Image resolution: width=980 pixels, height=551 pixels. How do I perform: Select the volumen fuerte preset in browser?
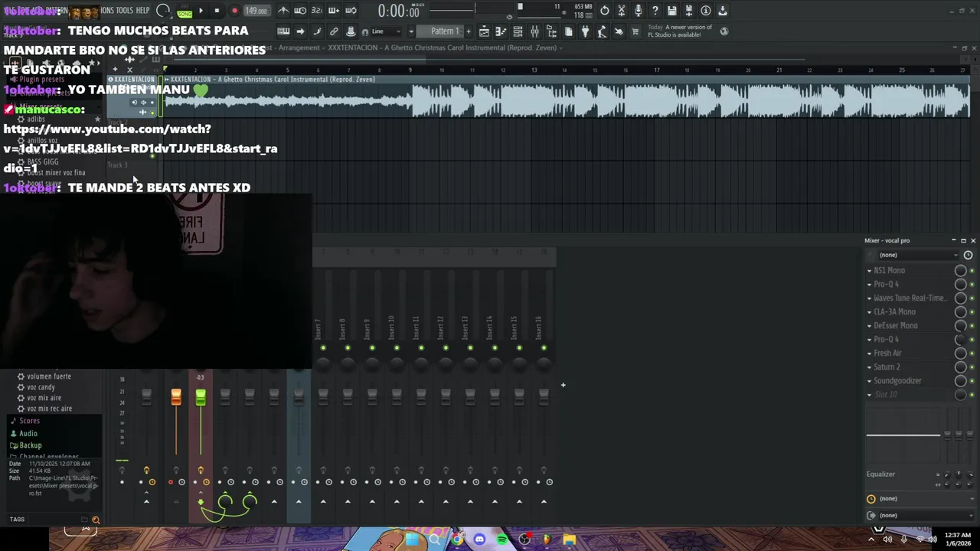coord(48,377)
